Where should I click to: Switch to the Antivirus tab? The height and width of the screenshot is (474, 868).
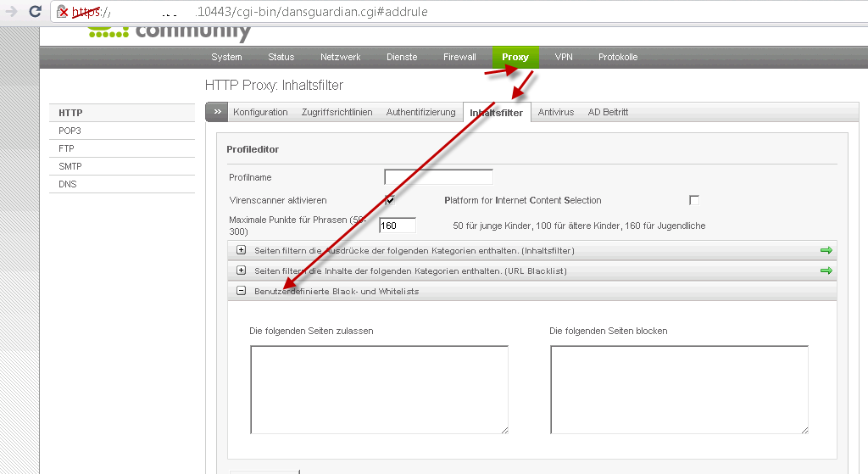pos(555,112)
